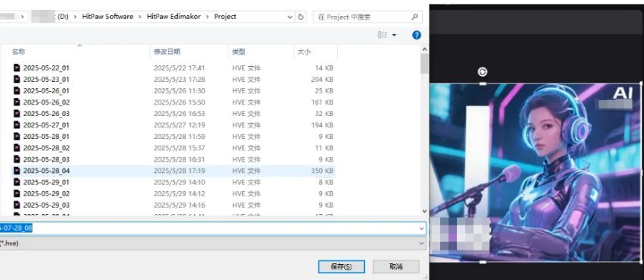
Task: Refresh the Project folder location
Action: click(x=301, y=17)
